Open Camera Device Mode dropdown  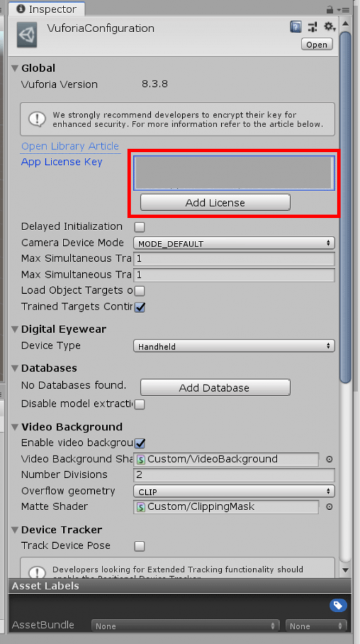coord(234,243)
